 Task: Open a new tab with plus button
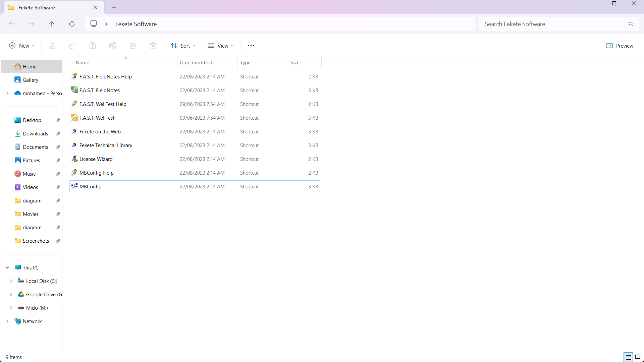click(x=114, y=7)
